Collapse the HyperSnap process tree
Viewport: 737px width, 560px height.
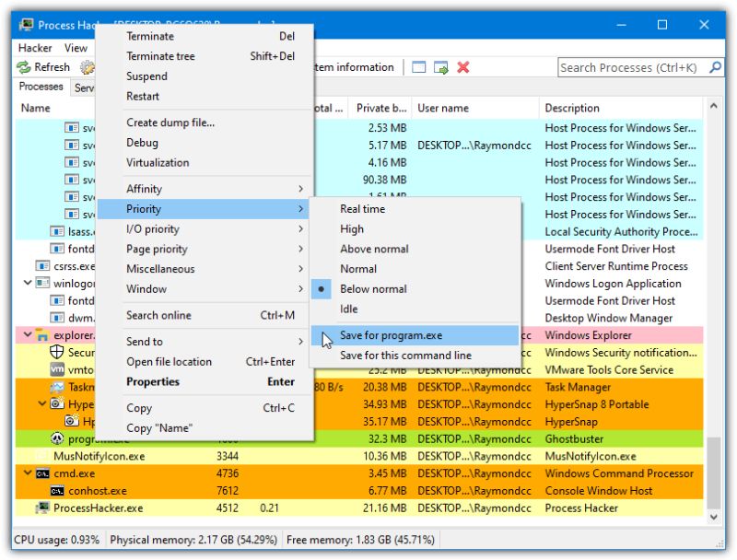[42, 403]
